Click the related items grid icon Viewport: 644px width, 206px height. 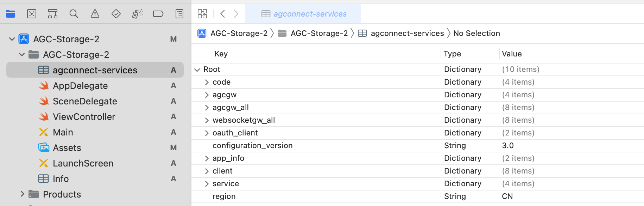[x=202, y=14]
